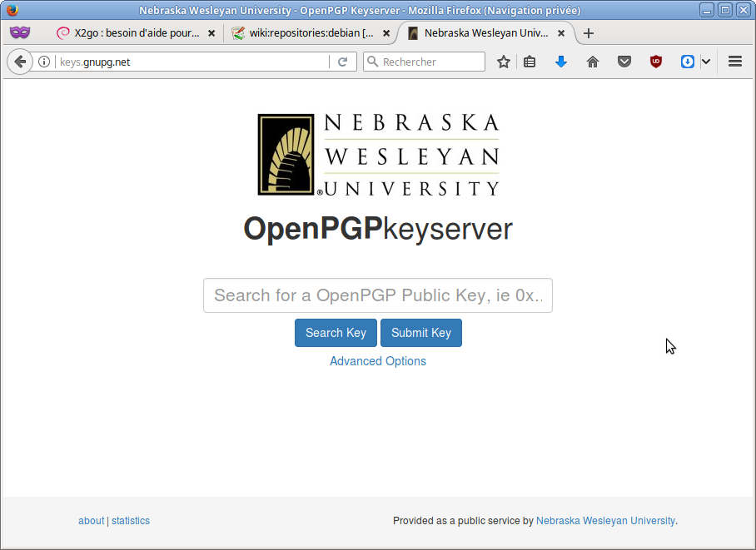Image resolution: width=756 pixels, height=550 pixels.
Task: Open a new tab with plus button
Action: pos(588,33)
